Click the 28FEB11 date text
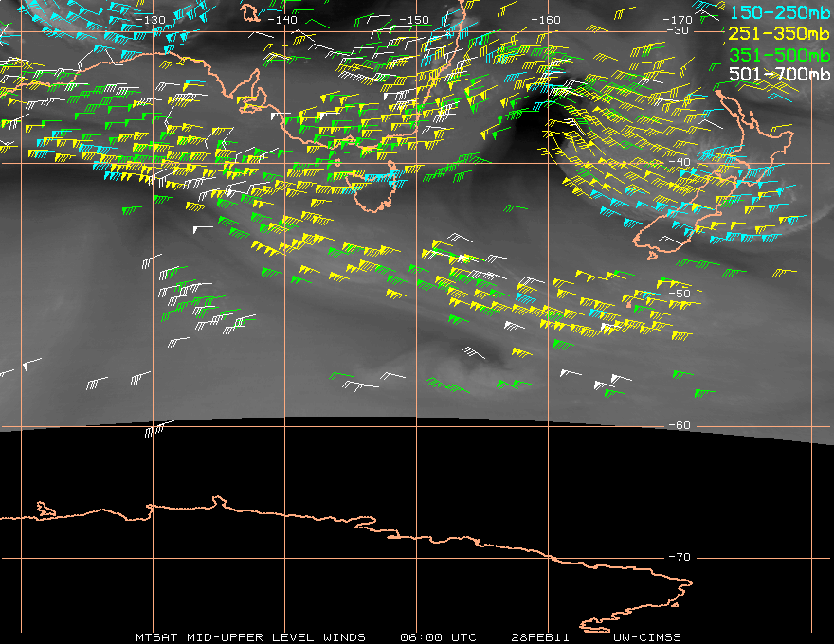This screenshot has width=834, height=644. 540,637
